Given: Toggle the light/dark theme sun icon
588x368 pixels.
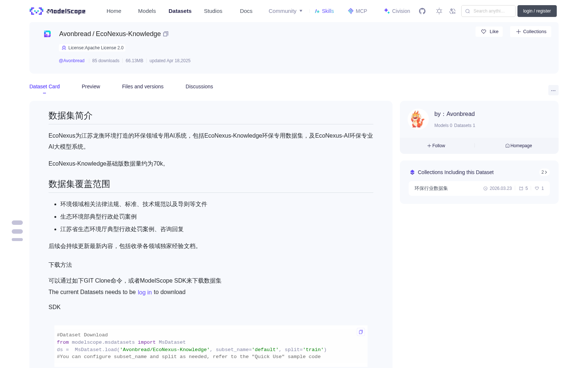Looking at the screenshot, I should [x=439, y=11].
